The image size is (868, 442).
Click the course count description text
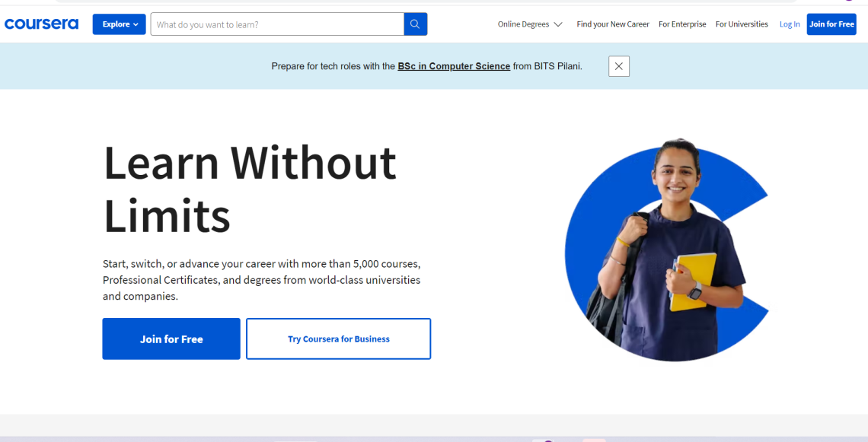point(262,280)
